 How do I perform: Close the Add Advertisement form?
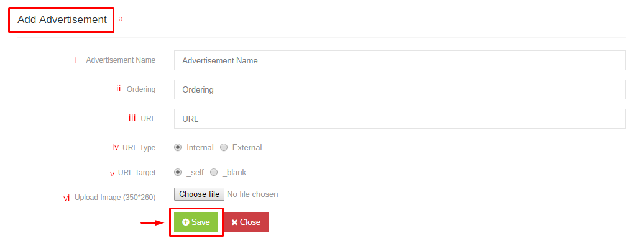pos(246,222)
